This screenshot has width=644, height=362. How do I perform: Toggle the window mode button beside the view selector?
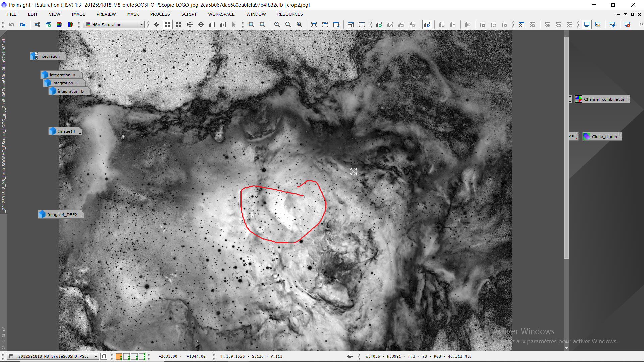coord(104,356)
